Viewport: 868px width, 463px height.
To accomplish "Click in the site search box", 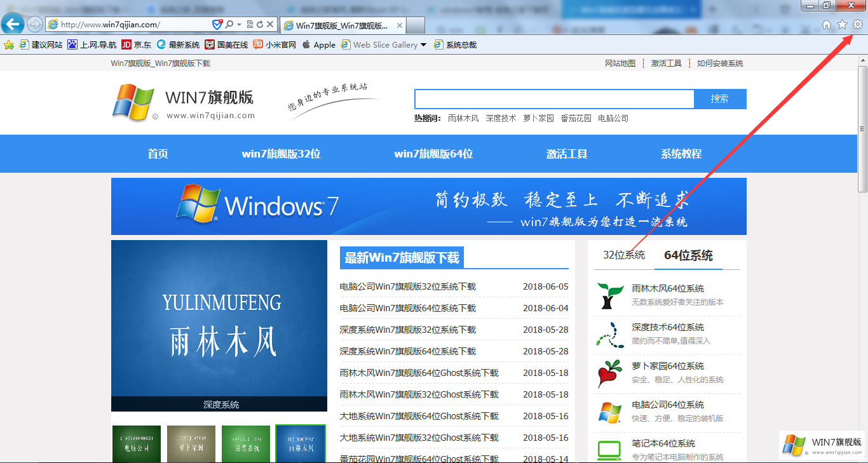I will tap(554, 99).
